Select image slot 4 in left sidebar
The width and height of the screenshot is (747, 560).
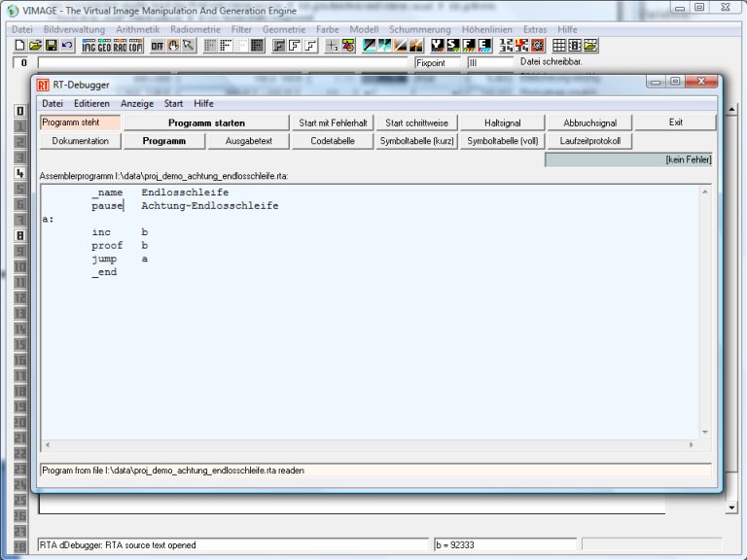point(19,173)
